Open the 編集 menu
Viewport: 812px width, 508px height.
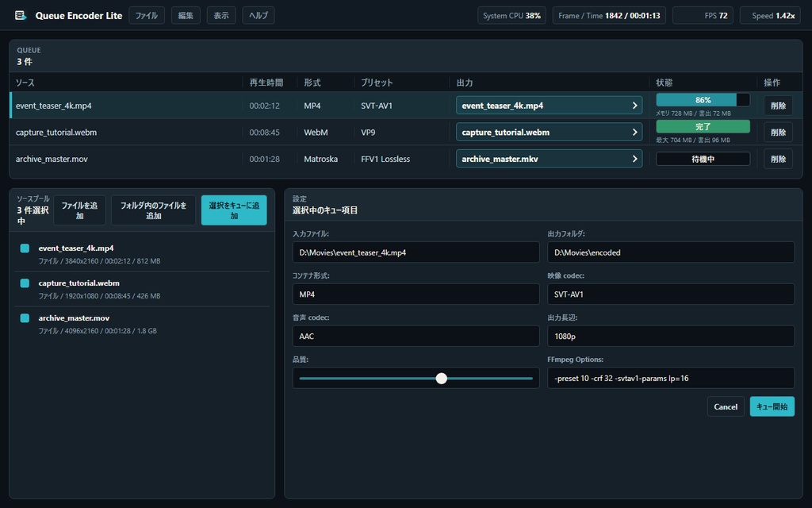tap(186, 16)
